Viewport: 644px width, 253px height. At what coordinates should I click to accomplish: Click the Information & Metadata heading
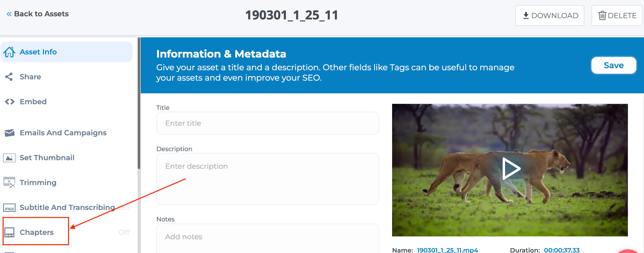pos(221,54)
